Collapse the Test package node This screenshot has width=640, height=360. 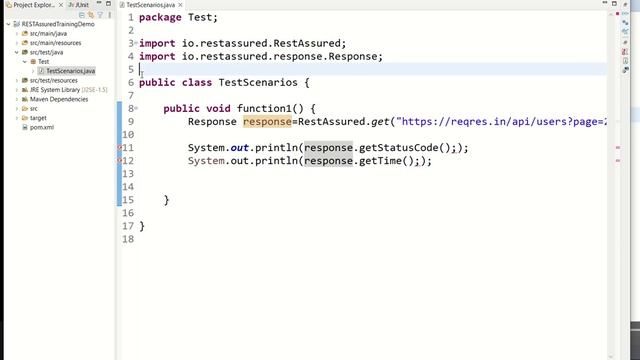[25, 62]
